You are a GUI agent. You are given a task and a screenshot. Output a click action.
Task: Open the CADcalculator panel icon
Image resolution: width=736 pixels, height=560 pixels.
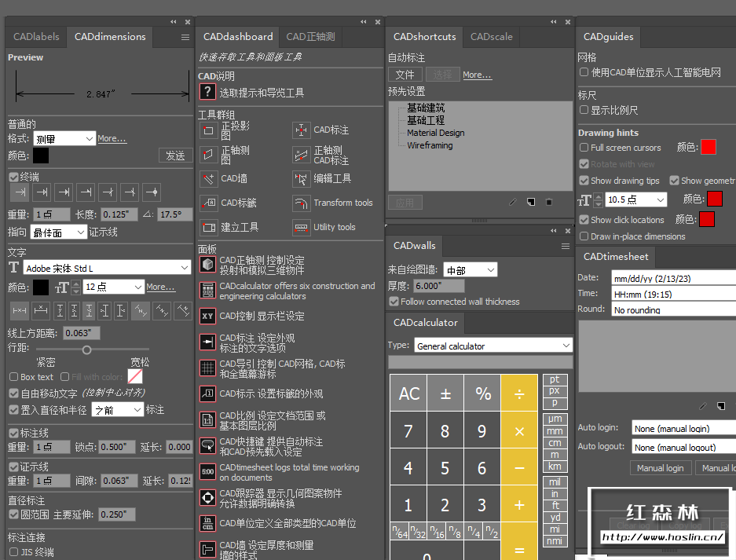coord(207,291)
